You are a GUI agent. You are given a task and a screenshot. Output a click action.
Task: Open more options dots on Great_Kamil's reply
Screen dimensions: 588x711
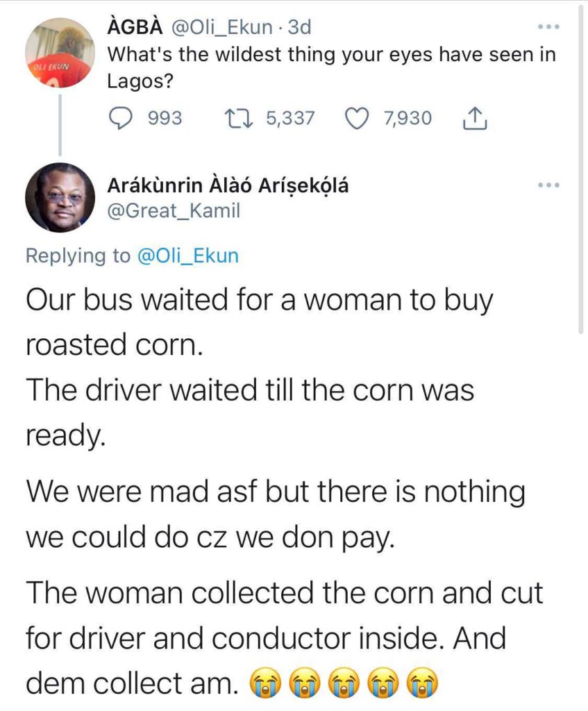click(x=549, y=185)
